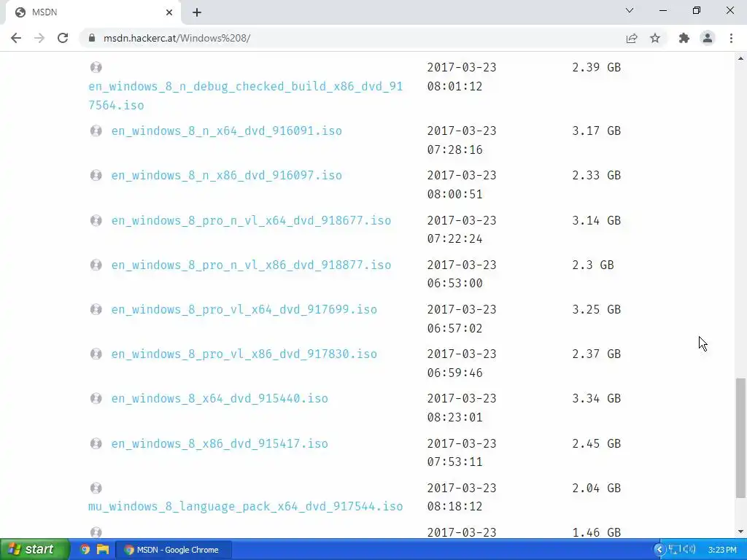Download en_windows_8_n_x64_dvd_916091.iso

point(226,131)
